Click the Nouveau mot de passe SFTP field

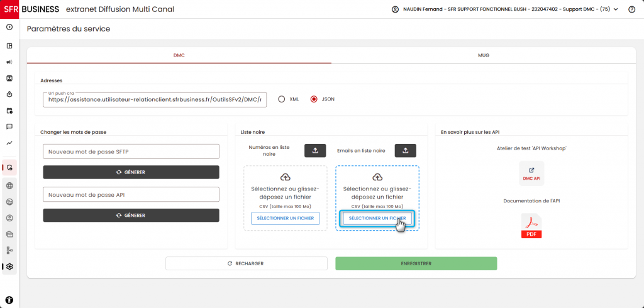(x=131, y=151)
